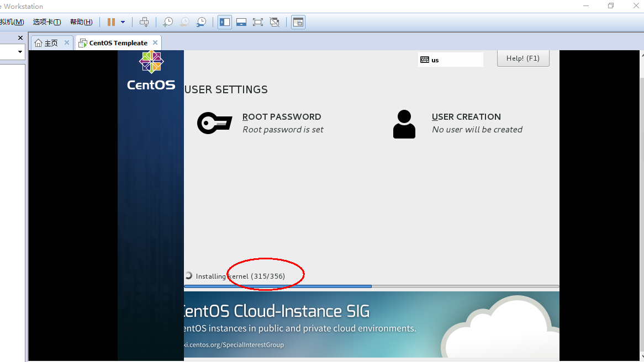644x362 pixels.
Task: Close the CentOS Templeate tab
Action: (155, 42)
